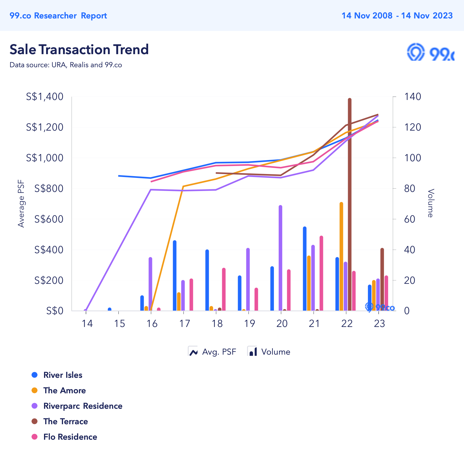The width and height of the screenshot is (464, 476).
Task: Click the S$800 axis label
Action: coord(49,188)
